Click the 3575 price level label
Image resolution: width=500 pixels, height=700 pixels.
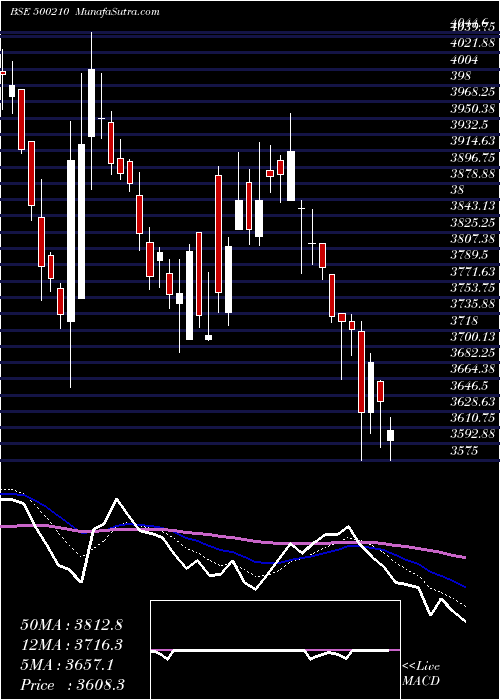coord(464,450)
